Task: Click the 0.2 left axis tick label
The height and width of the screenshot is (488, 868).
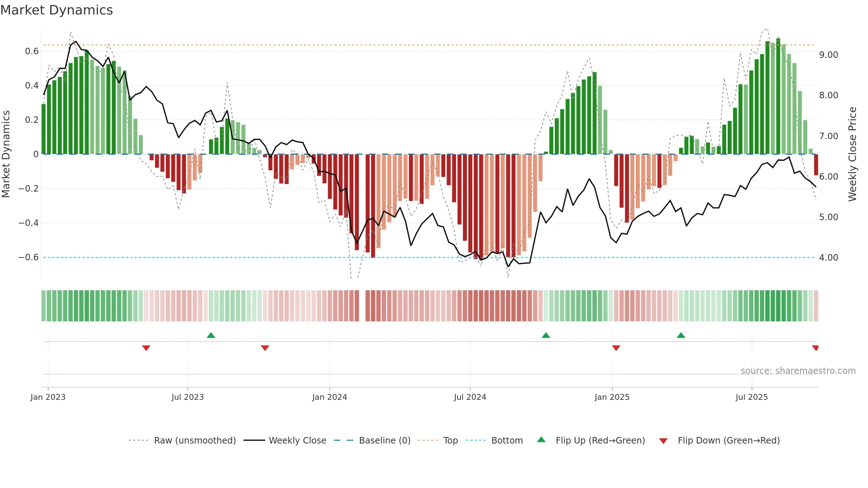Action: [x=32, y=120]
